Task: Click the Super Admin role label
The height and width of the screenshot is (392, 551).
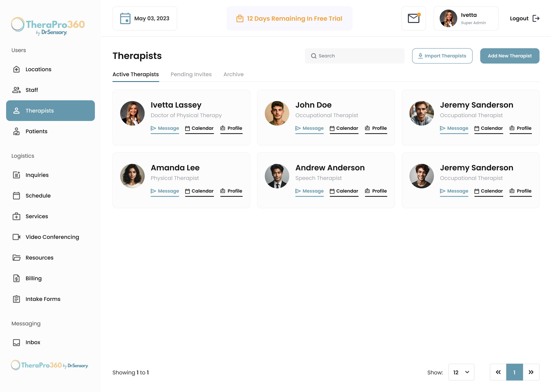Action: point(473,23)
